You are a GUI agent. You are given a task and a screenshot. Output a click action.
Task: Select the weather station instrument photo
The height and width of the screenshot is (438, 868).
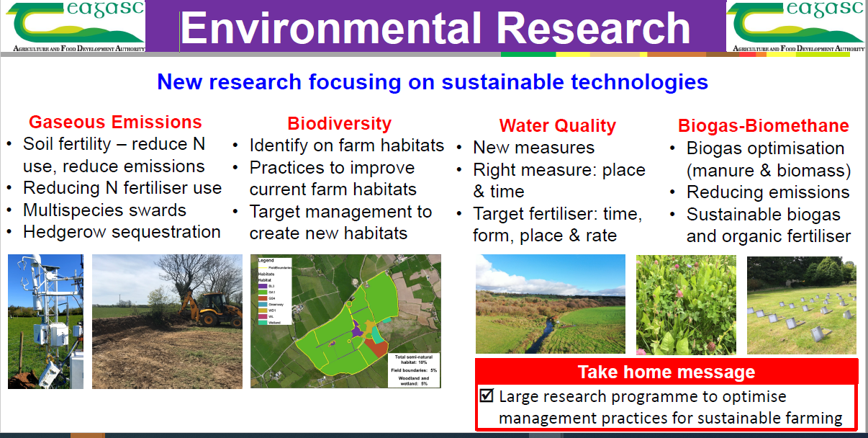pos(45,321)
